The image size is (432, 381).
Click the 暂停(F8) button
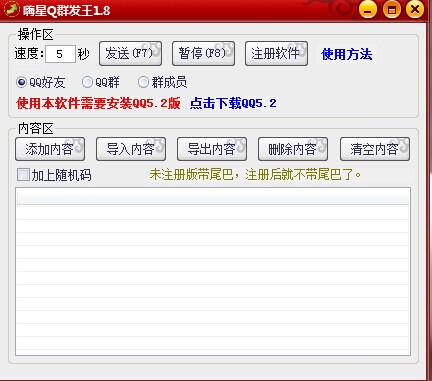[x=203, y=53]
